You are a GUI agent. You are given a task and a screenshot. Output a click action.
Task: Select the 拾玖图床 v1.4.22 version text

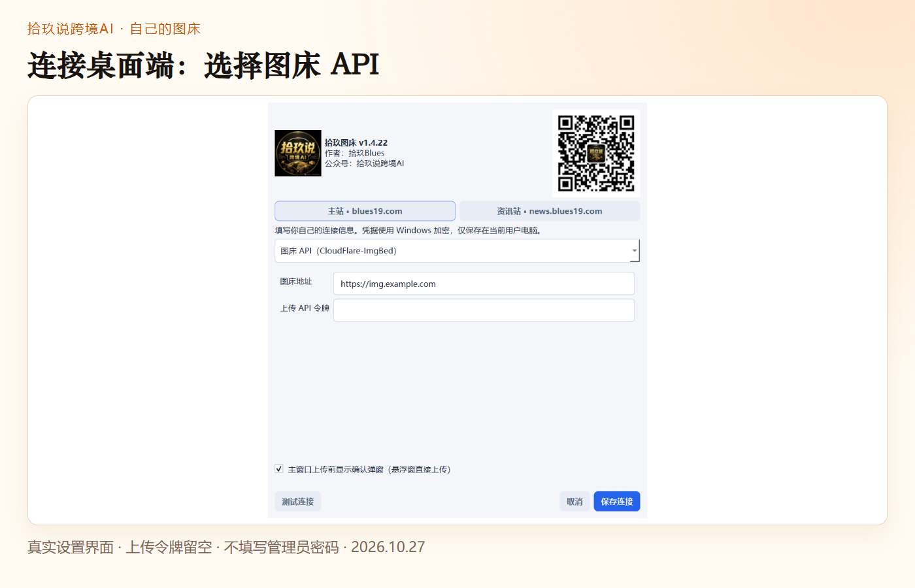point(356,142)
